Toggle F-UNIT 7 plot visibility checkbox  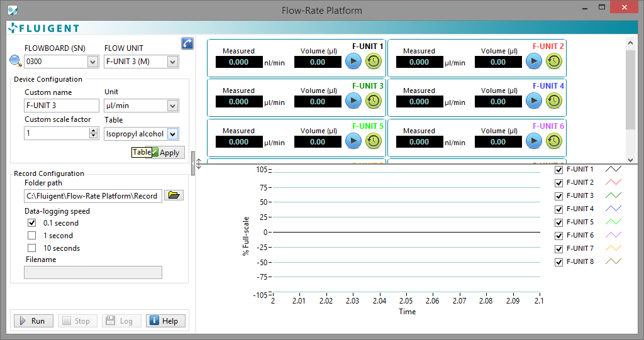tap(558, 249)
